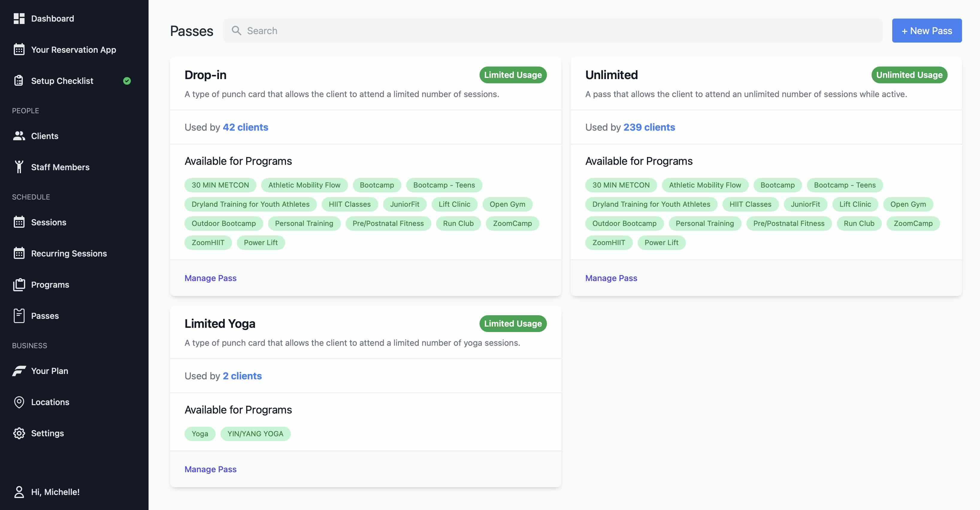The width and height of the screenshot is (980, 510).
Task: Open the Sessions calendar icon
Action: point(19,222)
